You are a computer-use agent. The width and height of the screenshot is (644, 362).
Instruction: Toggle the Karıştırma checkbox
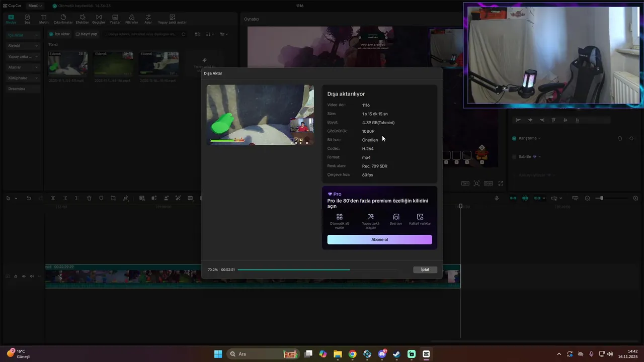(514, 138)
